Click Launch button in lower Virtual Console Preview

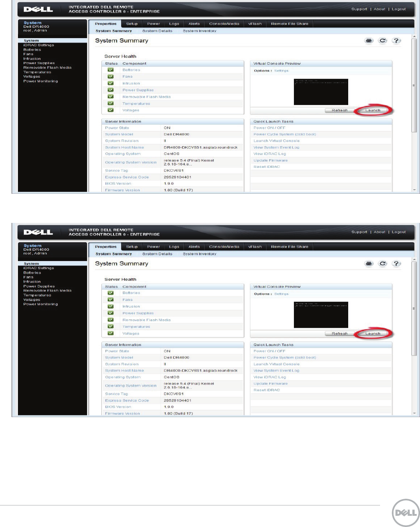tap(372, 333)
